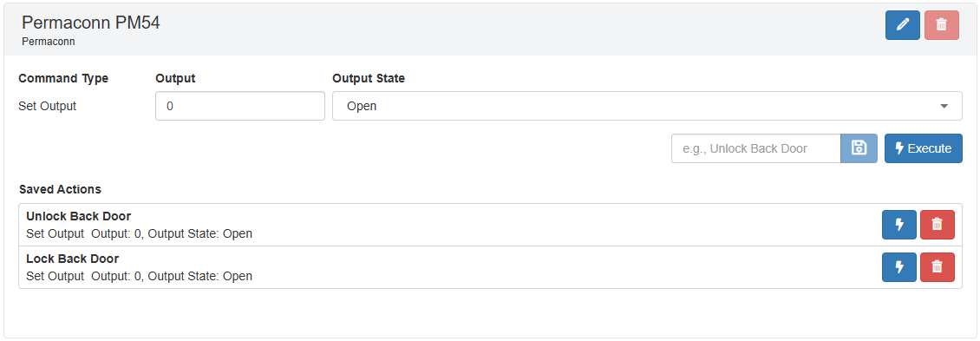Focus the action name field placeholder Unlock Back Door
Viewport: 980px width, 341px height.
(756, 148)
